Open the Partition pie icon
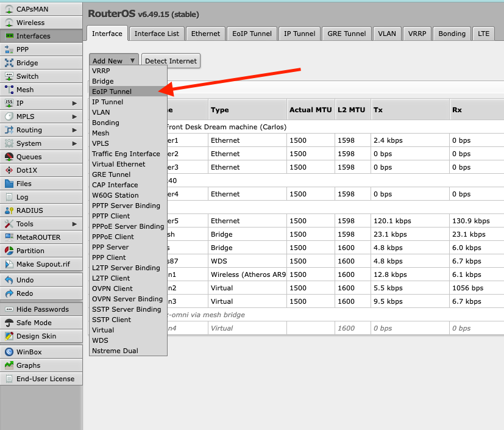504x430 pixels. point(9,251)
